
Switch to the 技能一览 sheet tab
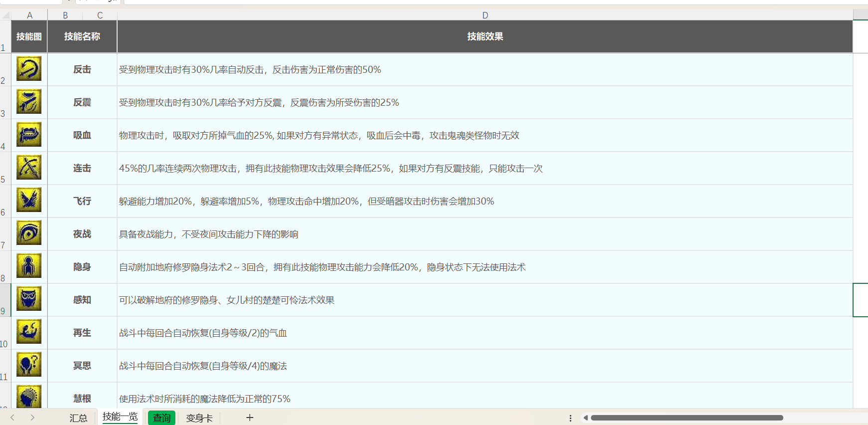[120, 417]
